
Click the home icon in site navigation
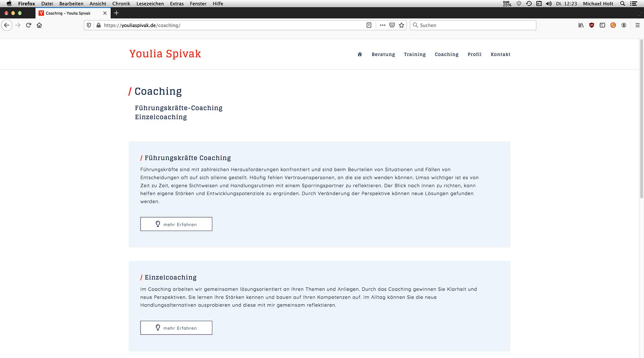click(x=360, y=54)
